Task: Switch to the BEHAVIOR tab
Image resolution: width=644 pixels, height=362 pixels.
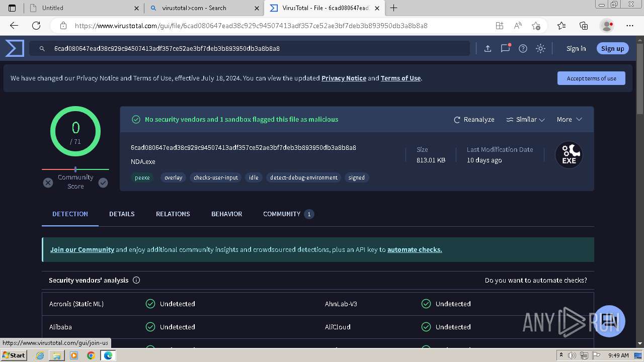Action: point(226,214)
